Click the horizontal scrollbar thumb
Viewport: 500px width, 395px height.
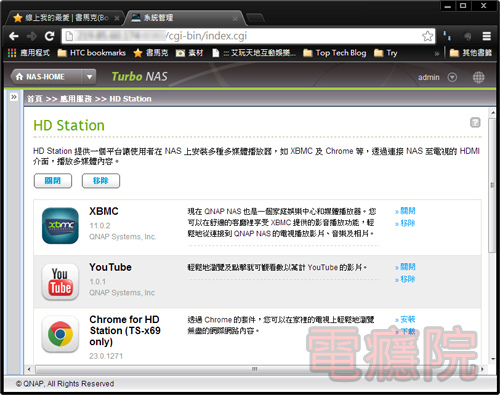[x=254, y=369]
